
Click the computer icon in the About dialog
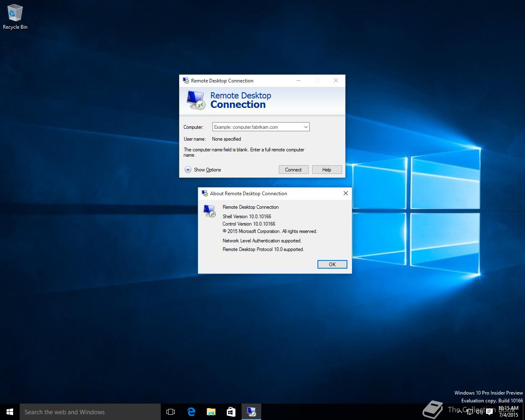click(x=210, y=211)
